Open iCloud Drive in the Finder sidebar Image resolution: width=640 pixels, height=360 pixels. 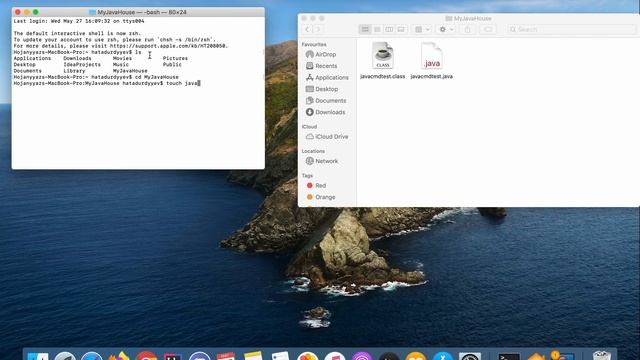[327, 137]
